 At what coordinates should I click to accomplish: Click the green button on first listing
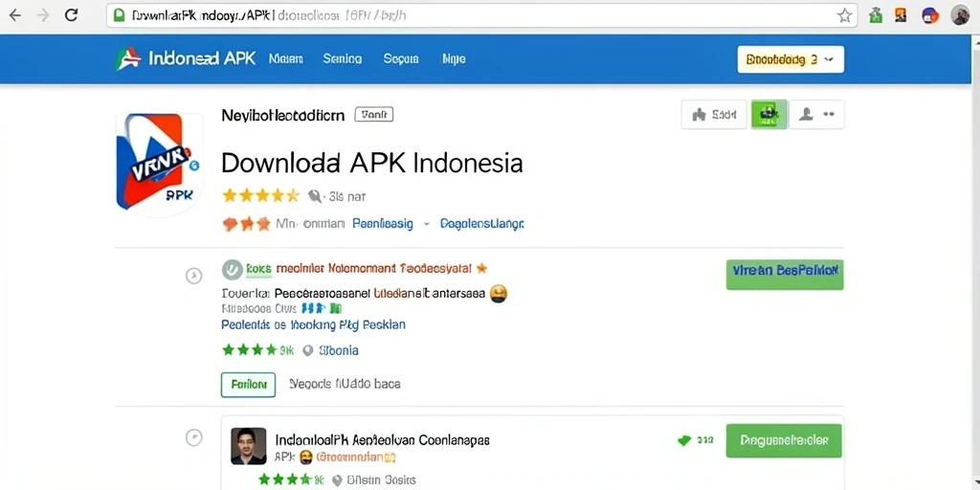(785, 275)
